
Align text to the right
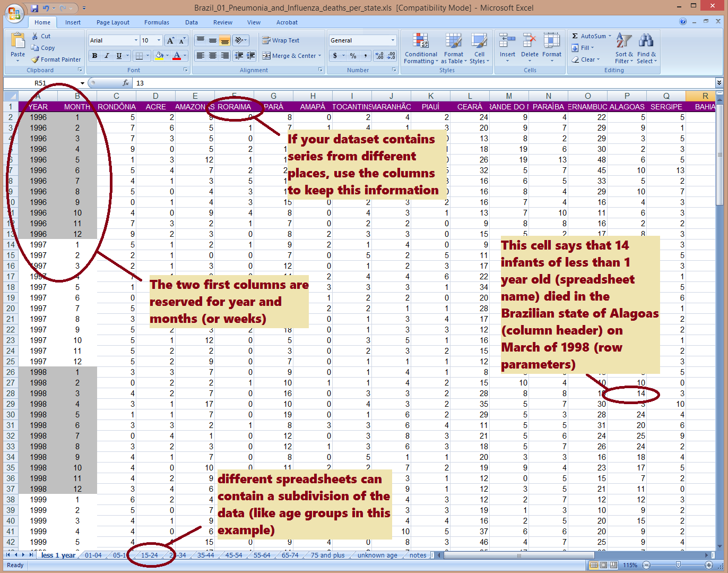tap(224, 56)
